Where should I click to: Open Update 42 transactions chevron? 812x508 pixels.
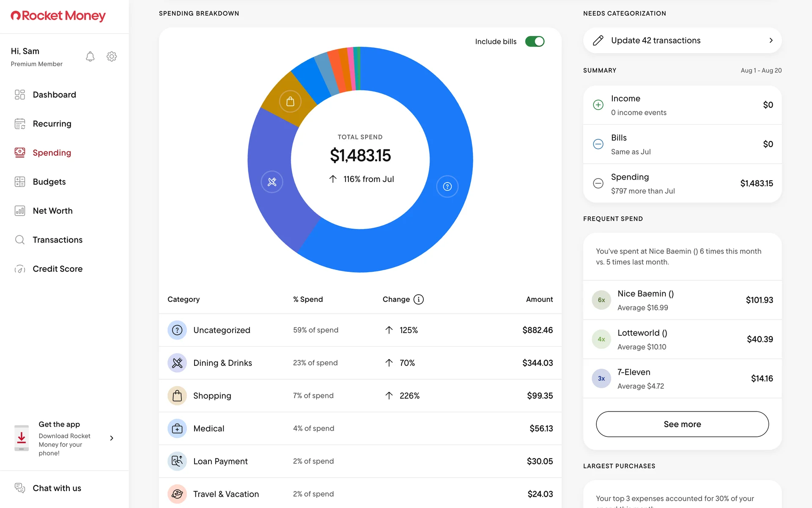click(x=771, y=41)
